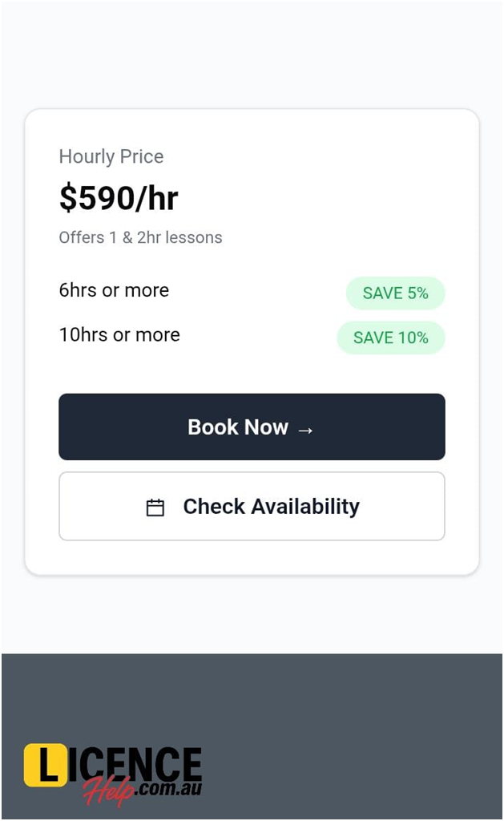Screen dimensions: 504x821
Task: Click the yellow L plate icon
Action: [45, 765]
